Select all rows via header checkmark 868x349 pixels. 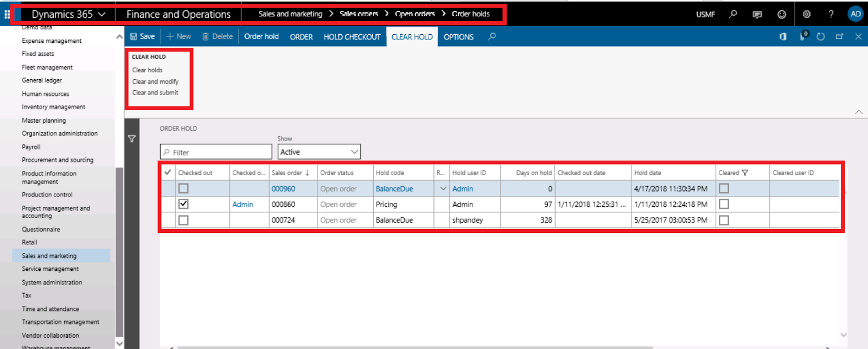168,173
